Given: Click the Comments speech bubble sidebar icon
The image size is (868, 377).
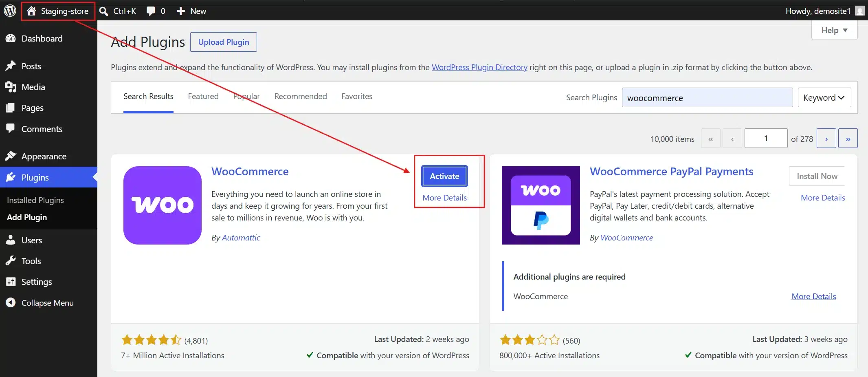Looking at the screenshot, I should [11, 129].
